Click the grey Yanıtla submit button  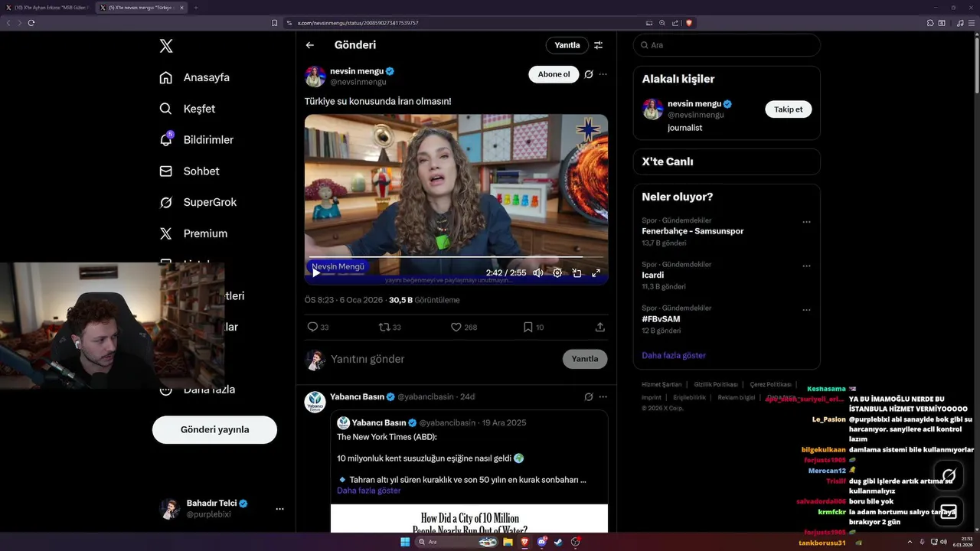click(x=585, y=359)
